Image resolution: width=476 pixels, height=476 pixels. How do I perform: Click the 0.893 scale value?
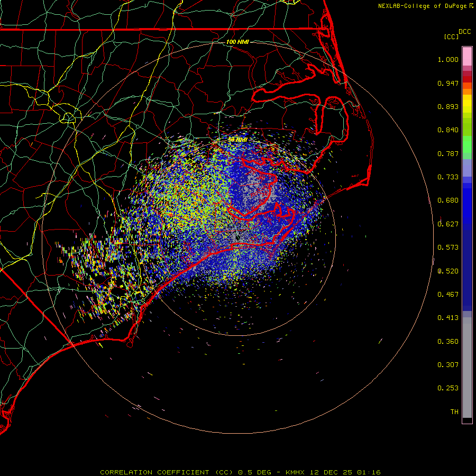coord(448,106)
